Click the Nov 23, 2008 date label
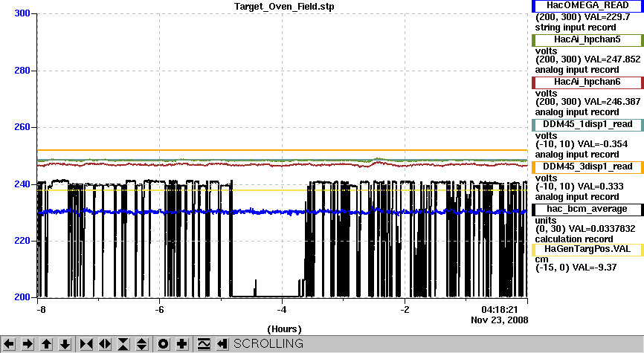The height and width of the screenshot is (353, 644). pyautogui.click(x=500, y=320)
